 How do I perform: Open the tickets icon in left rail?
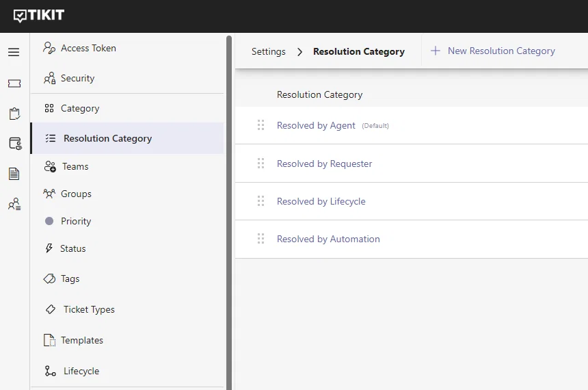(14, 83)
